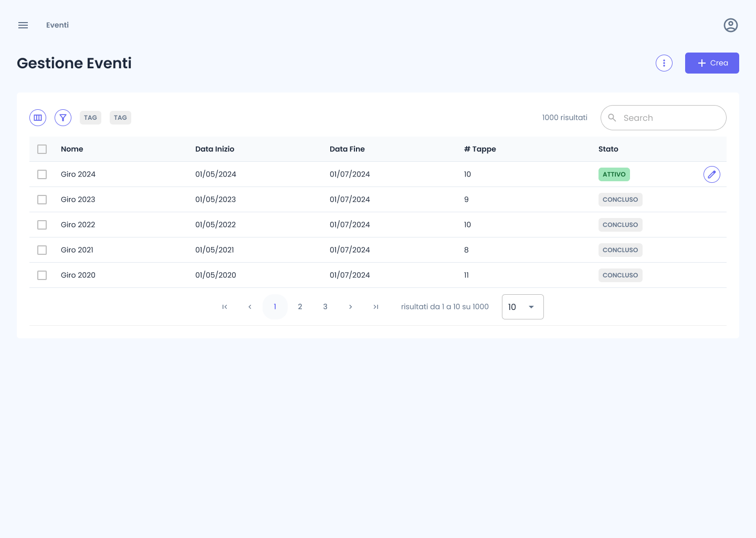This screenshot has width=756, height=538.
Task: Click the CONCLUSO badge for Giro 2021
Action: tap(621, 250)
